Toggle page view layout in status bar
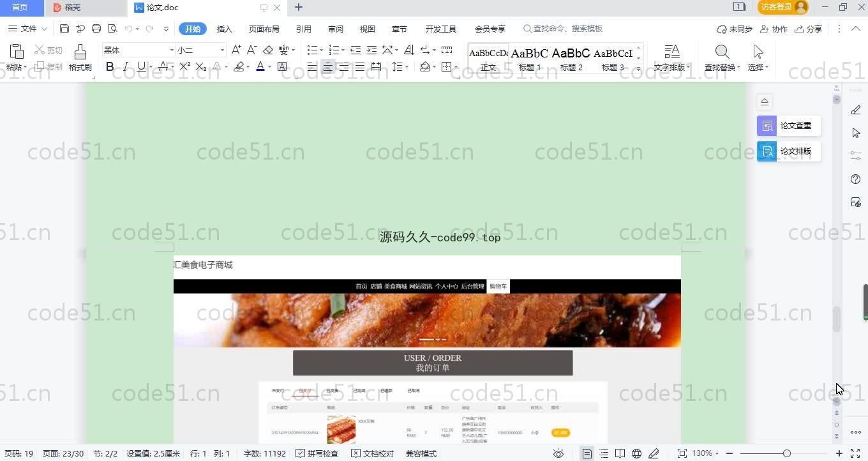Screen dimensions: 868x461 [587, 453]
